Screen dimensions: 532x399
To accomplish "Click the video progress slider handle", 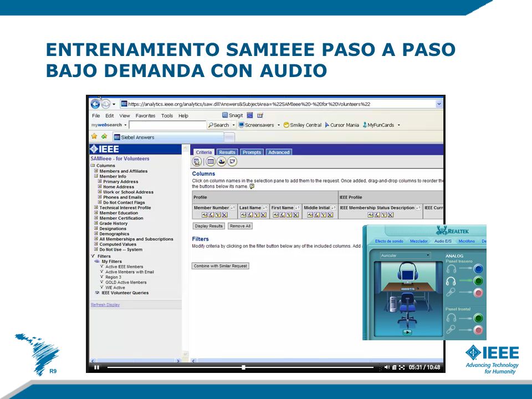I will click(243, 367).
